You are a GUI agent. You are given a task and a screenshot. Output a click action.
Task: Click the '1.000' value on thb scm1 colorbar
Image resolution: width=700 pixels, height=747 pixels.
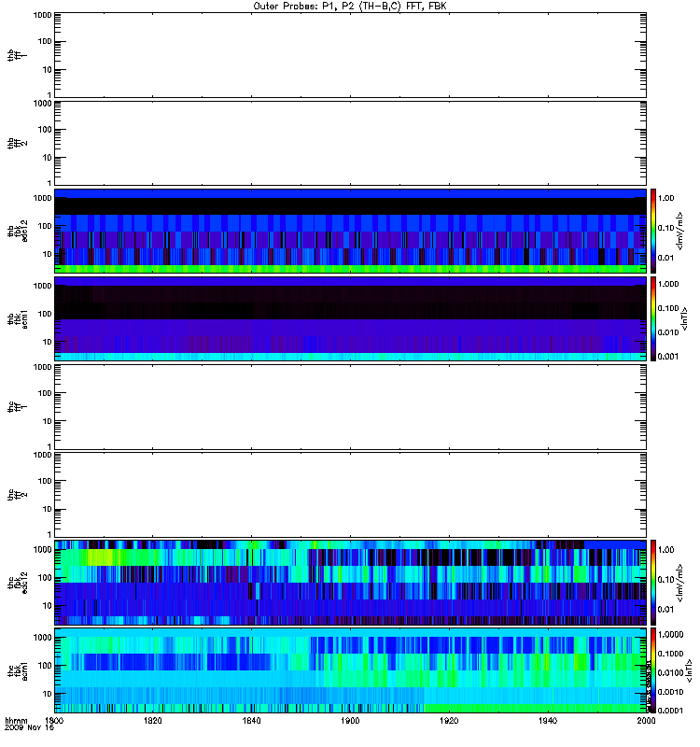[x=668, y=284]
